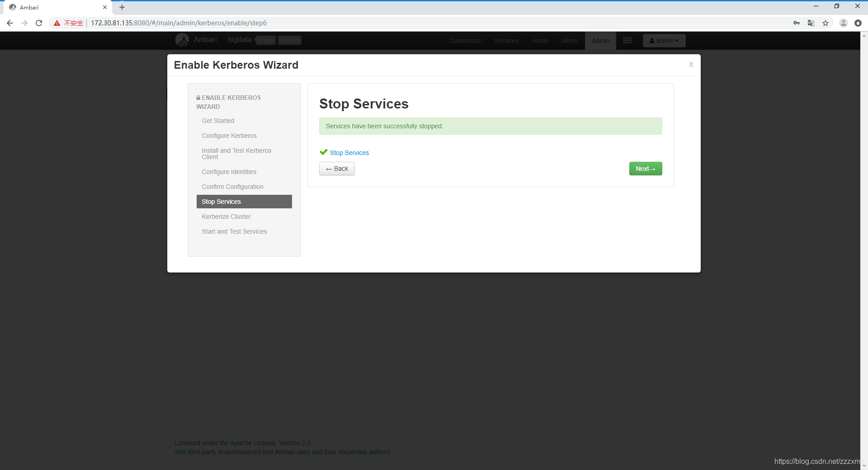The width and height of the screenshot is (868, 470).
Task: Click the Ambari brand name
Action: (205, 40)
